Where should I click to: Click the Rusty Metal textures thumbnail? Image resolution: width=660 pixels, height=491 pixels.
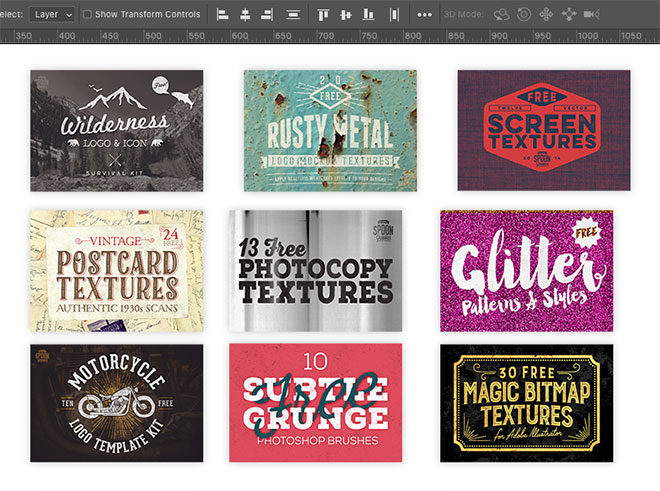330,130
